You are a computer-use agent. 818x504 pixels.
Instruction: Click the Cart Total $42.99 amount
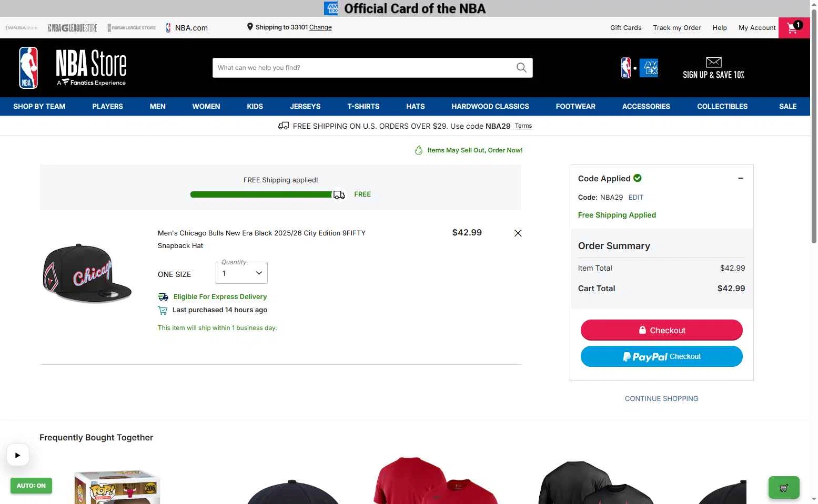click(x=731, y=289)
